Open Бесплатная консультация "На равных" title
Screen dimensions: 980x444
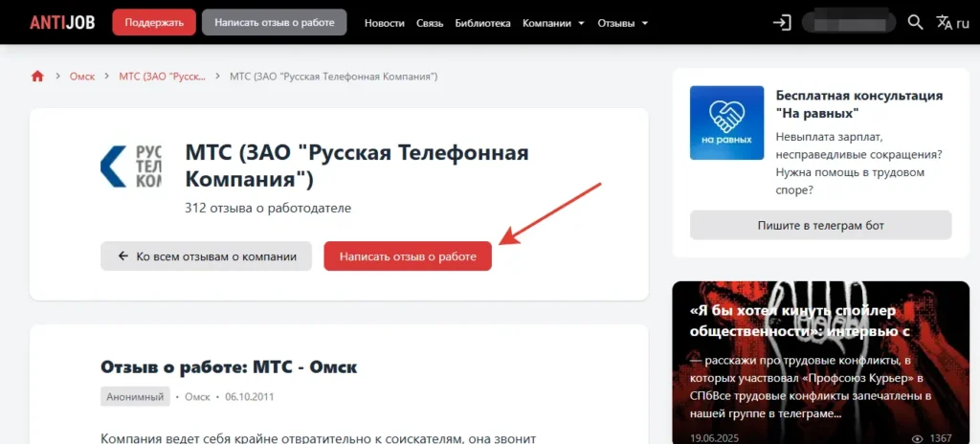[x=858, y=104]
